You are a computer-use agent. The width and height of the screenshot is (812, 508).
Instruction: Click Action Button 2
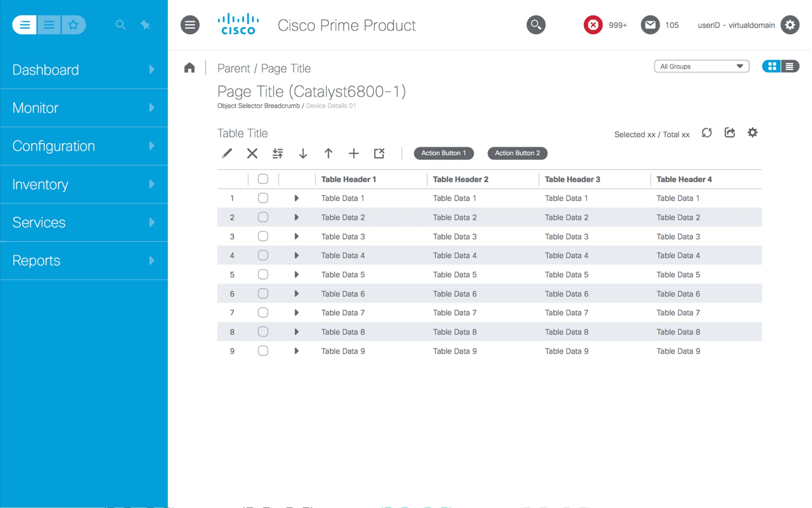517,153
